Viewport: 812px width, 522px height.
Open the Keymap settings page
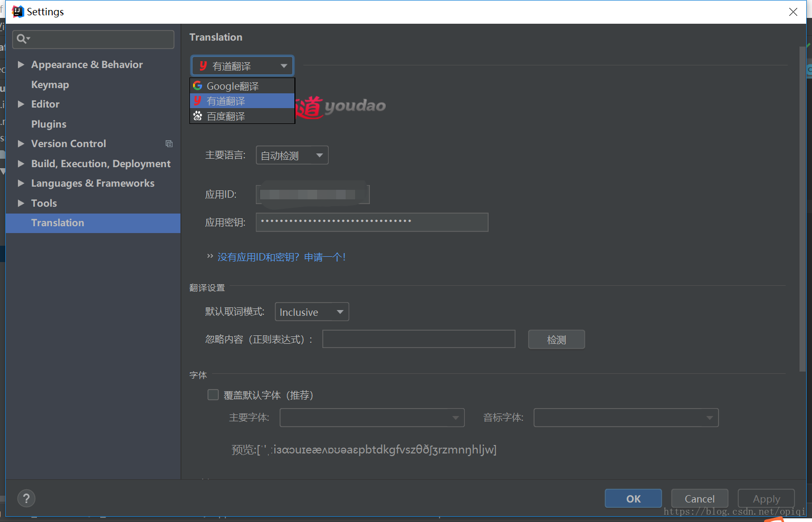click(50, 84)
